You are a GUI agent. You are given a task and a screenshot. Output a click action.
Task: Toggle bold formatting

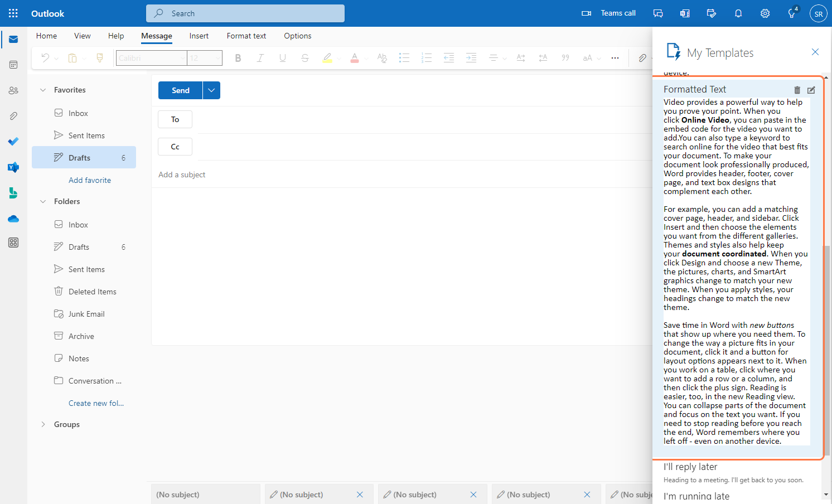[x=238, y=58]
